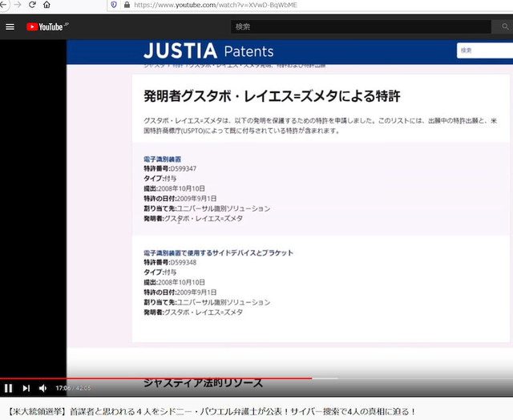Open YouTube hamburger guide menu
Viewport: 513px width, 420px height.
pyautogui.click(x=10, y=26)
